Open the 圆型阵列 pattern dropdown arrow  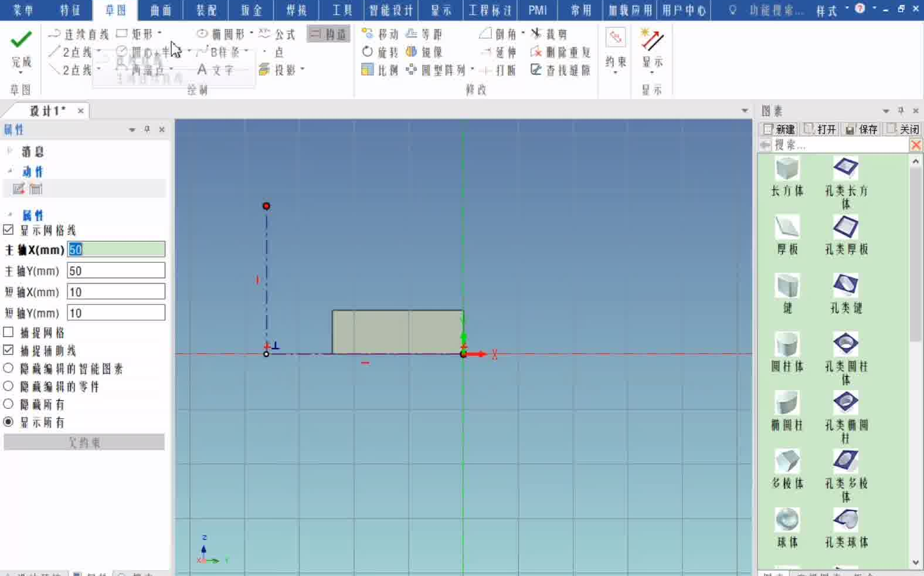[472, 69]
